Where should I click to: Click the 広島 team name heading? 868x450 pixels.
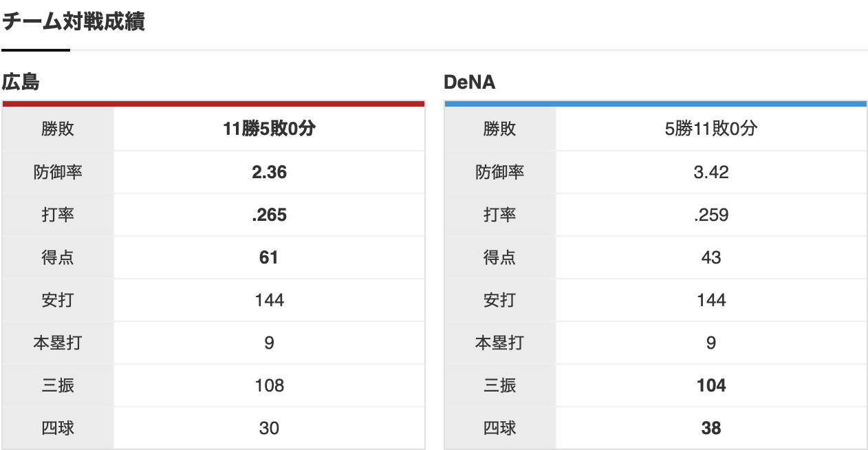click(x=21, y=83)
